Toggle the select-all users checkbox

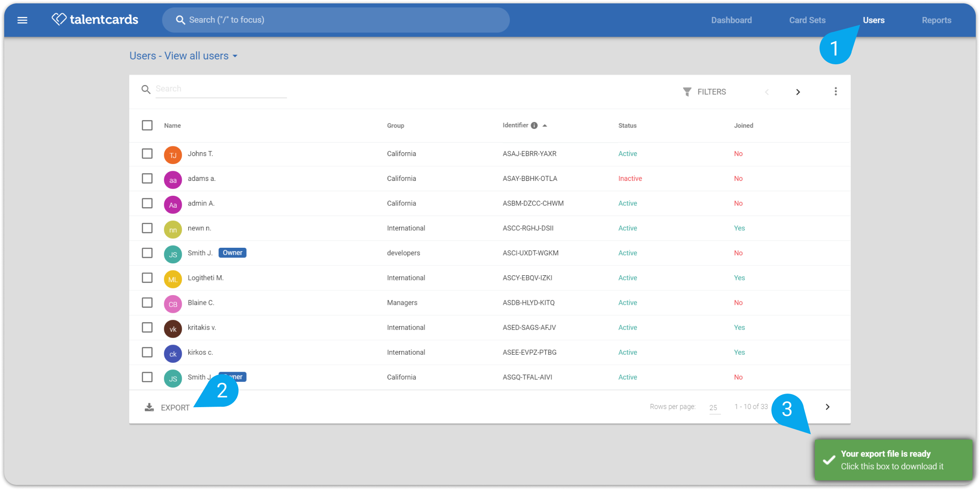coord(147,126)
